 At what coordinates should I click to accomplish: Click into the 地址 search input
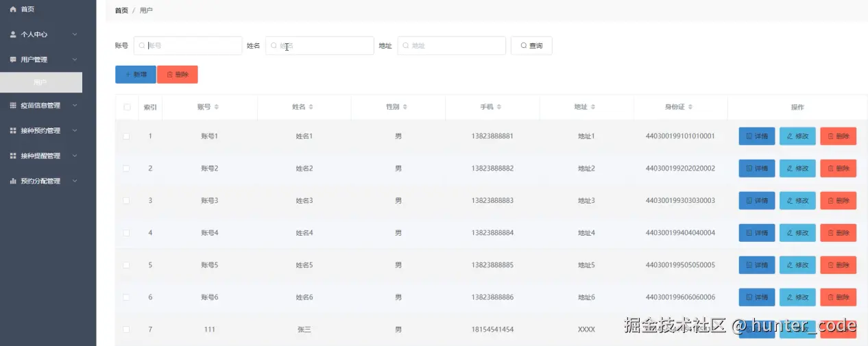tap(452, 46)
